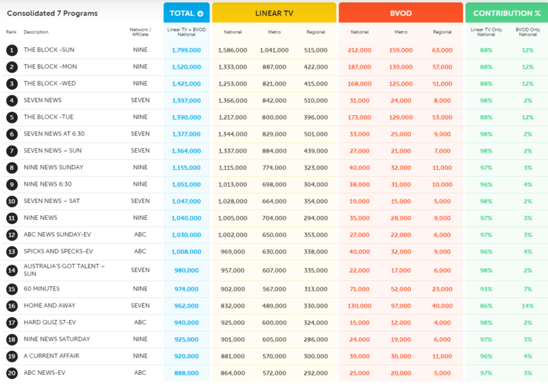
Task: Click the rank 8 number badge
Action: (12, 168)
